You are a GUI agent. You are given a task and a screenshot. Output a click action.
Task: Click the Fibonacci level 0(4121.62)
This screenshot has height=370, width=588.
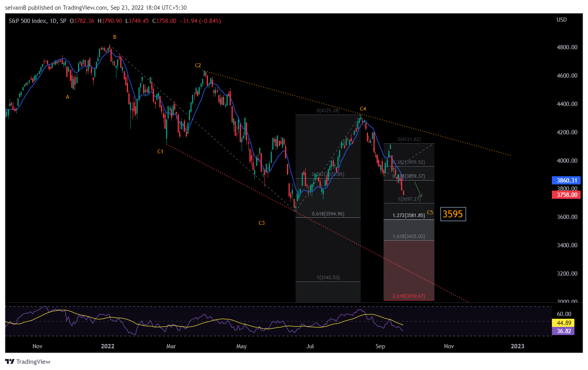[x=409, y=139]
